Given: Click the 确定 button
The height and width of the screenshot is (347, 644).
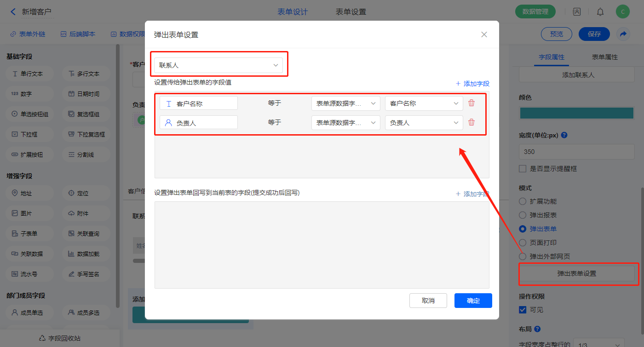Looking at the screenshot, I should 473,301.
